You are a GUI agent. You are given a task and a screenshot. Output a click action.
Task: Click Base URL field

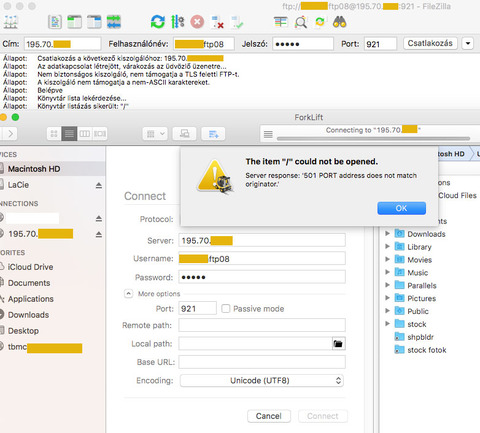click(262, 362)
